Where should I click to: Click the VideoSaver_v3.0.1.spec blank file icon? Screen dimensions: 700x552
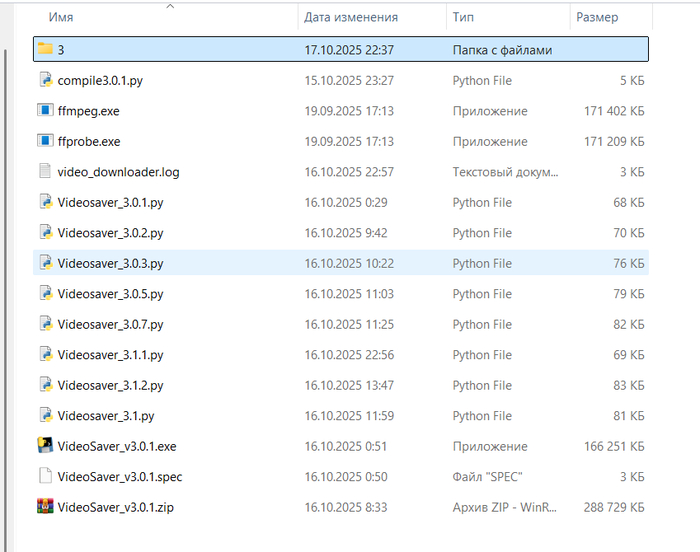pyautogui.click(x=45, y=477)
